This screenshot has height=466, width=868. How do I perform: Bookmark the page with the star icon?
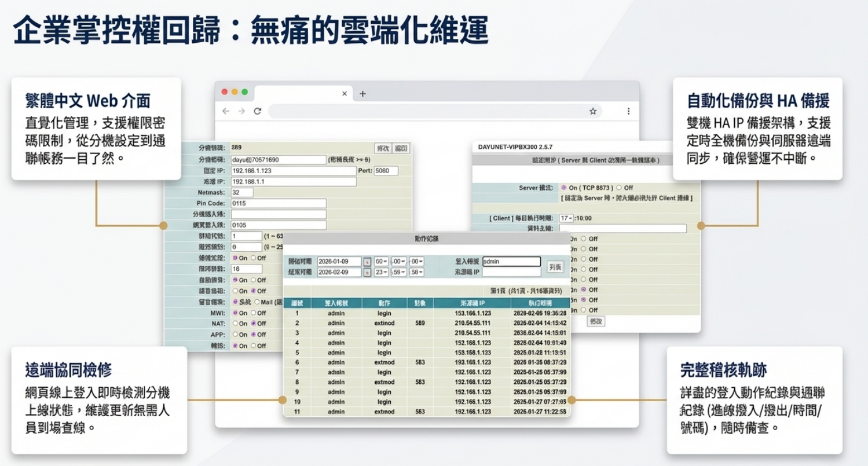593,111
